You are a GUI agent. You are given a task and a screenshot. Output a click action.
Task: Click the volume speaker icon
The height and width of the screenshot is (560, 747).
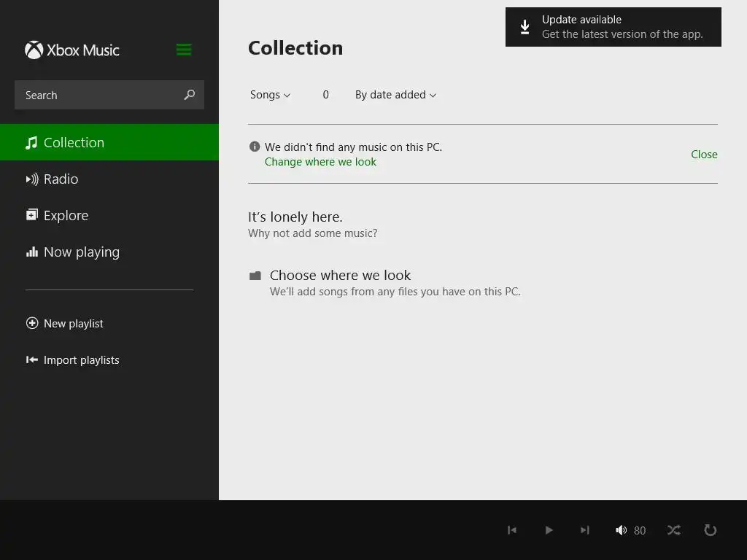[x=621, y=530]
